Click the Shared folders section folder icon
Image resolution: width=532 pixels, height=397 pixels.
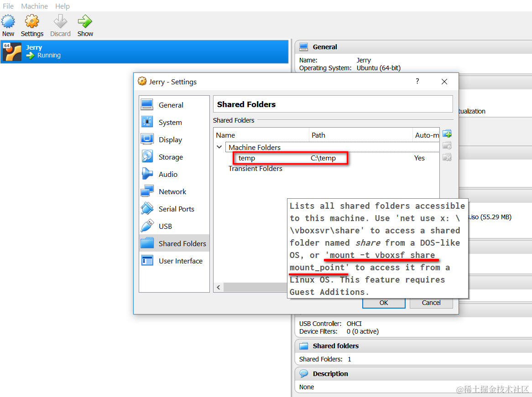click(x=304, y=346)
